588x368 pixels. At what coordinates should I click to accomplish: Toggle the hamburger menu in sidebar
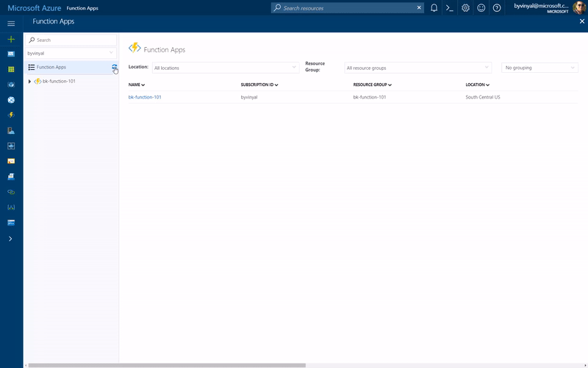point(11,24)
